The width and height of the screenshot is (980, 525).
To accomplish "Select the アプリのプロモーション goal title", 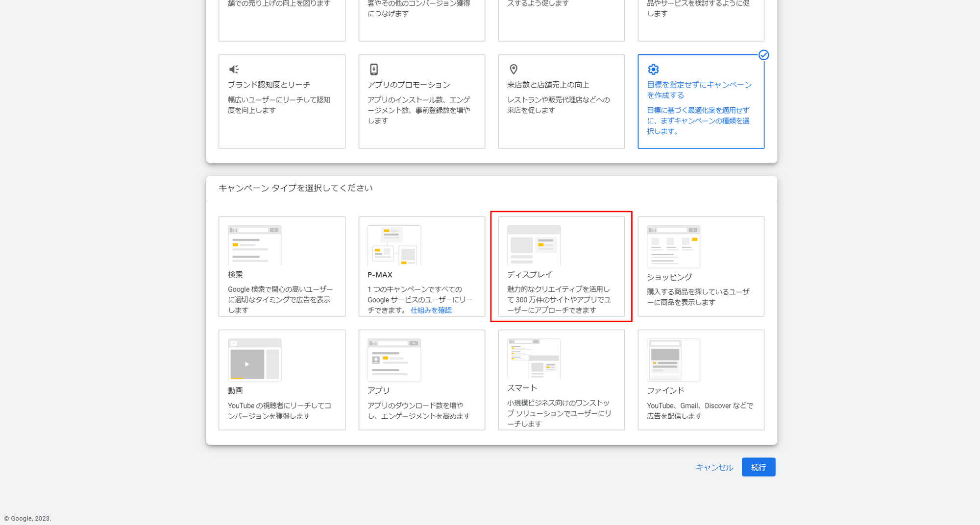I will 409,85.
